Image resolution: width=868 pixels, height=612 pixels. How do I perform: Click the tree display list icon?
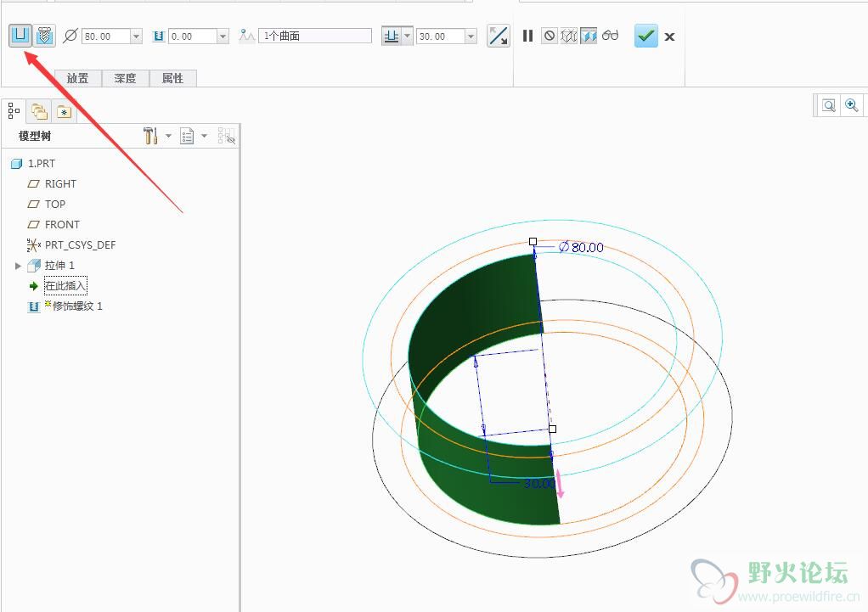pos(187,136)
